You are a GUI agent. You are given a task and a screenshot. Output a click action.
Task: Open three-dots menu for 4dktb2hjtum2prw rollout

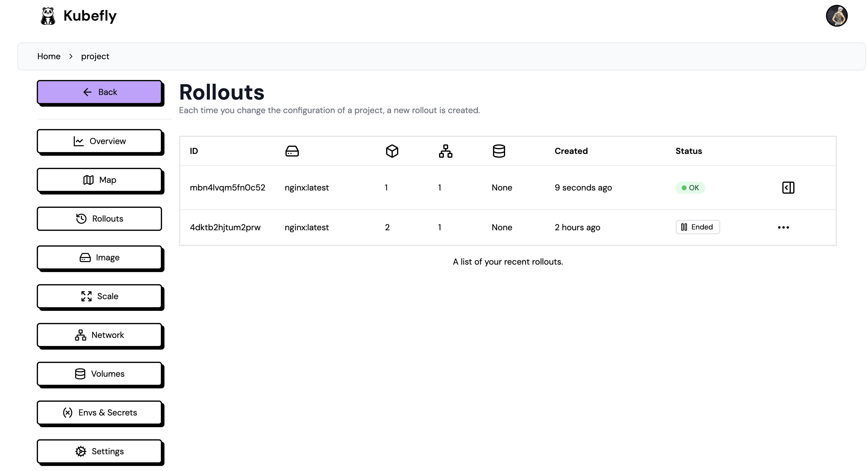(783, 227)
